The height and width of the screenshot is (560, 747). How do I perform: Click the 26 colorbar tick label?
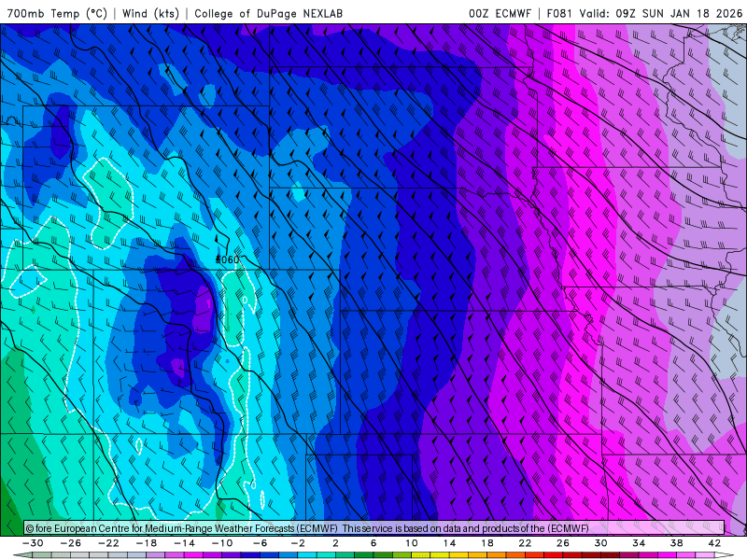(x=563, y=543)
